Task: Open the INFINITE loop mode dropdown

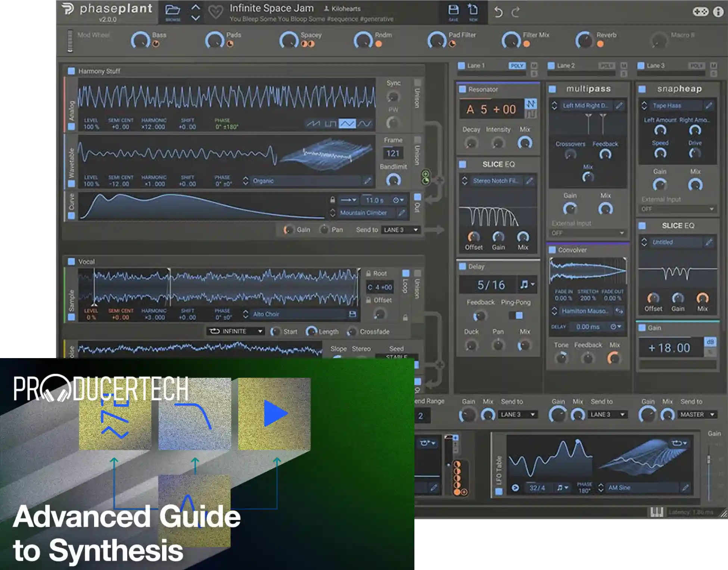Action: 235,331
